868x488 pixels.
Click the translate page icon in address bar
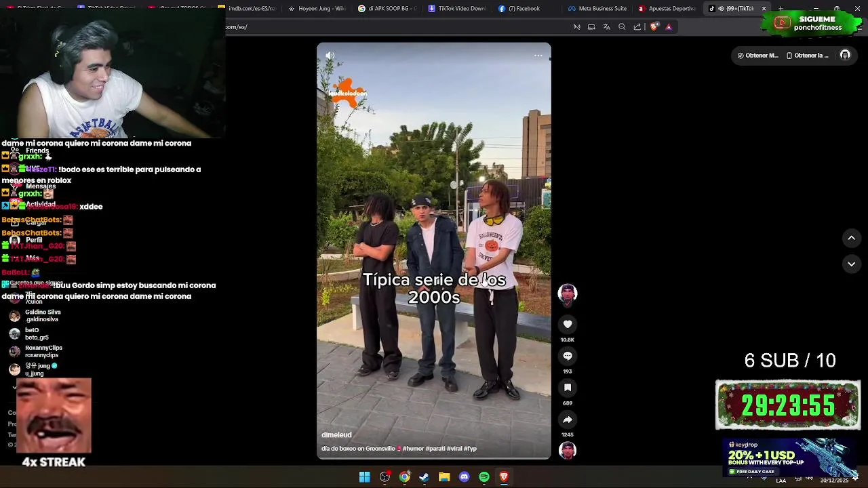click(x=606, y=27)
